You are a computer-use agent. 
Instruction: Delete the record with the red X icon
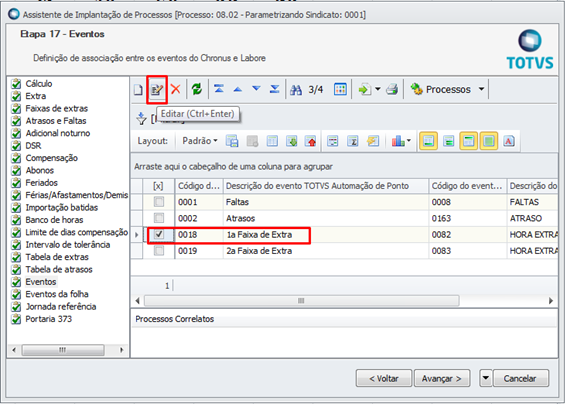click(176, 89)
